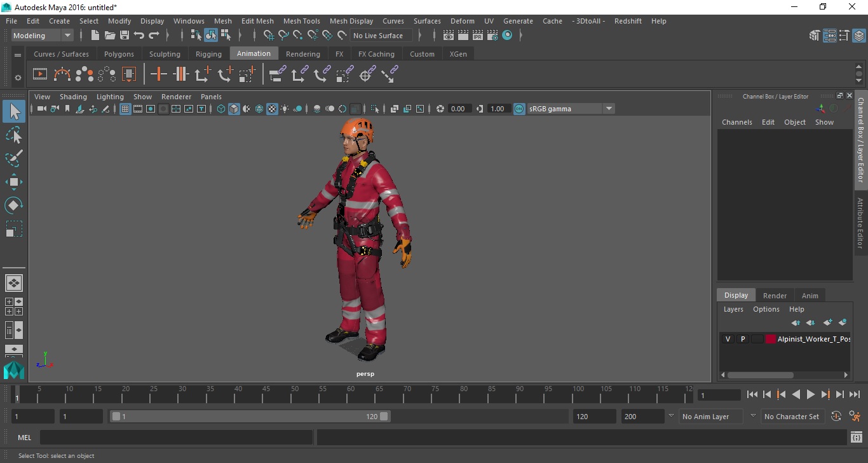Activate the Scale tool in toolbox
Screen dimensions: 868x463
coord(14,229)
